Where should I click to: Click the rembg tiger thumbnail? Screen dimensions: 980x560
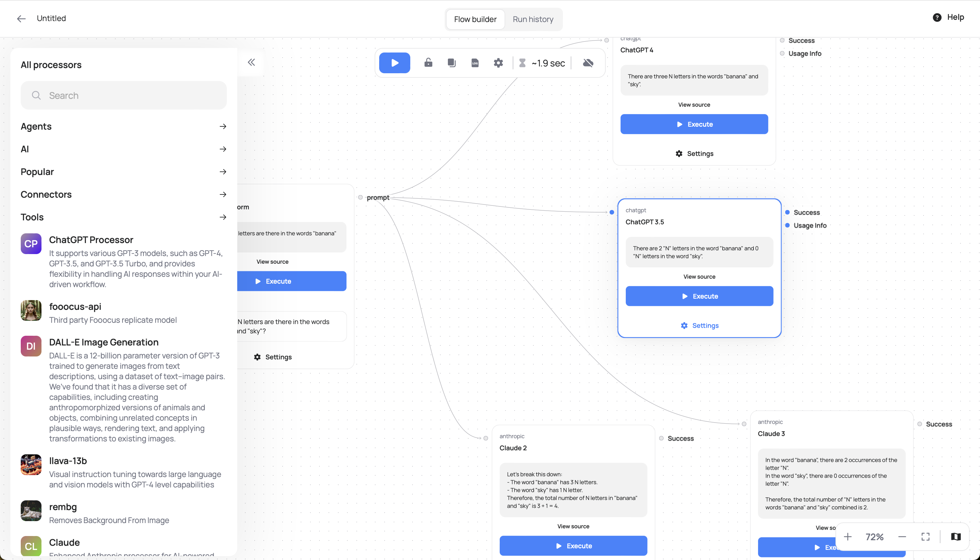(31, 511)
